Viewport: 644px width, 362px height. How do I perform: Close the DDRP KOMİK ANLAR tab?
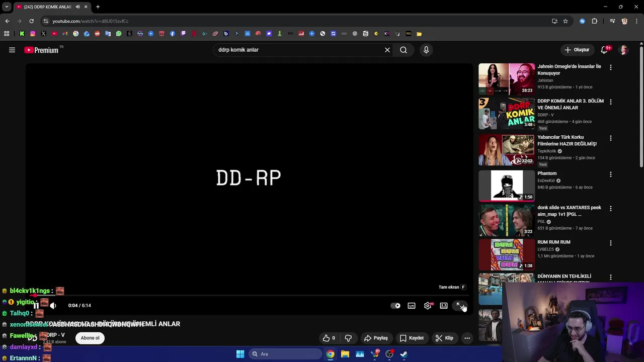point(86,7)
